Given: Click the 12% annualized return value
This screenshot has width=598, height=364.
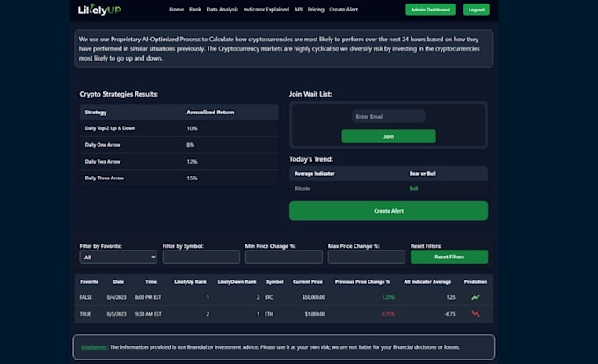Looking at the screenshot, I should click(192, 162).
